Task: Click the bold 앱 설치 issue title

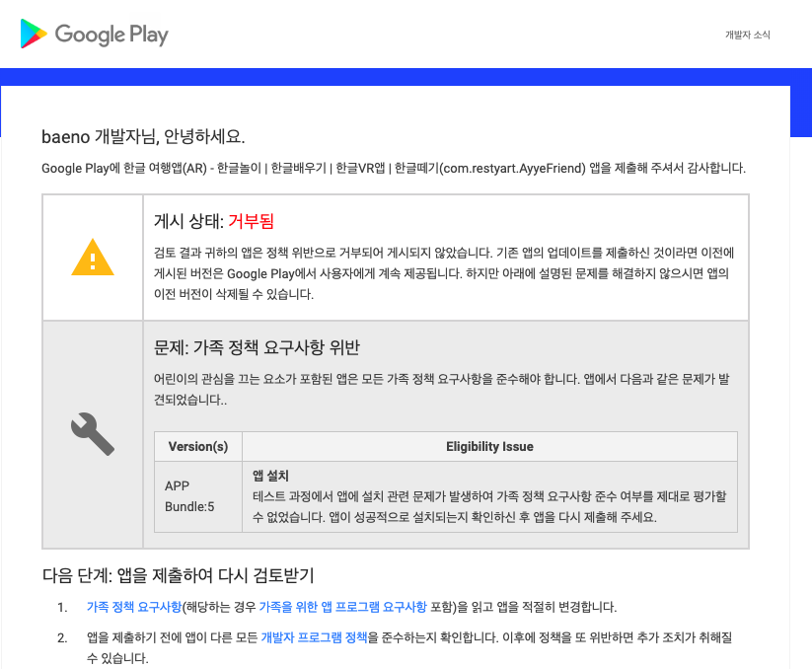Action: 270,476
